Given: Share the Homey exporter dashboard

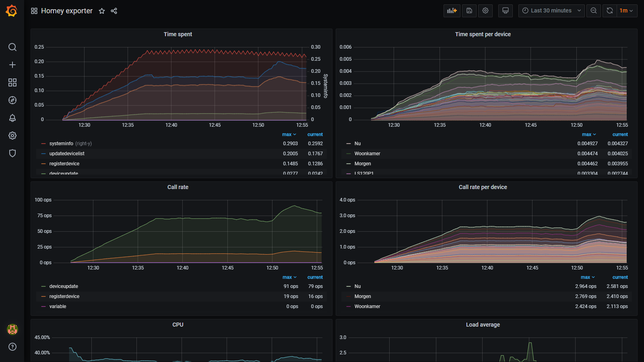Looking at the screenshot, I should [x=114, y=11].
